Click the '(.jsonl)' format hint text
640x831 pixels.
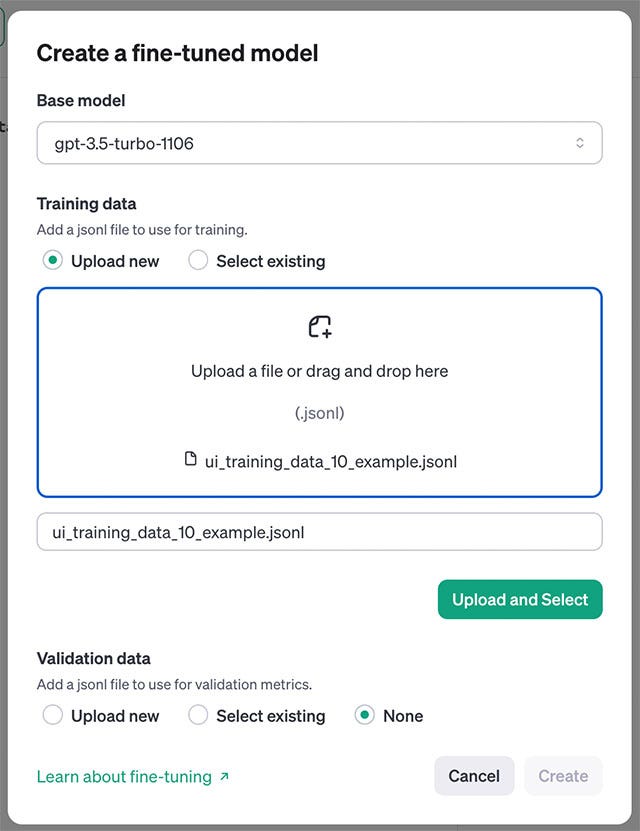coord(319,412)
